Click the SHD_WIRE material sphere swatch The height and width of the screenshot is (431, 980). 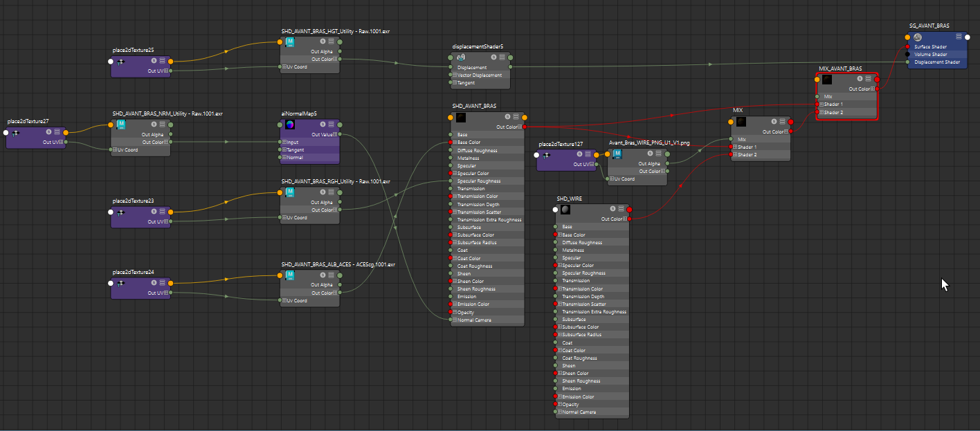coord(566,210)
